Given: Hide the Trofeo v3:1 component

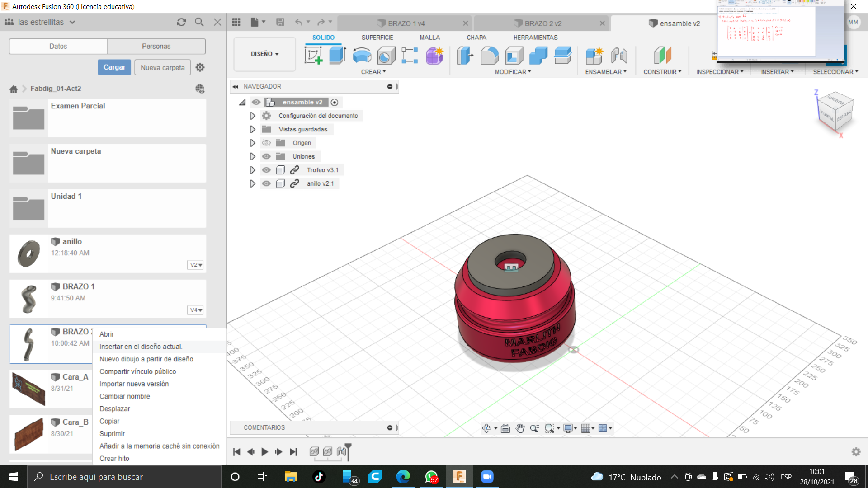Looking at the screenshot, I should (x=266, y=170).
